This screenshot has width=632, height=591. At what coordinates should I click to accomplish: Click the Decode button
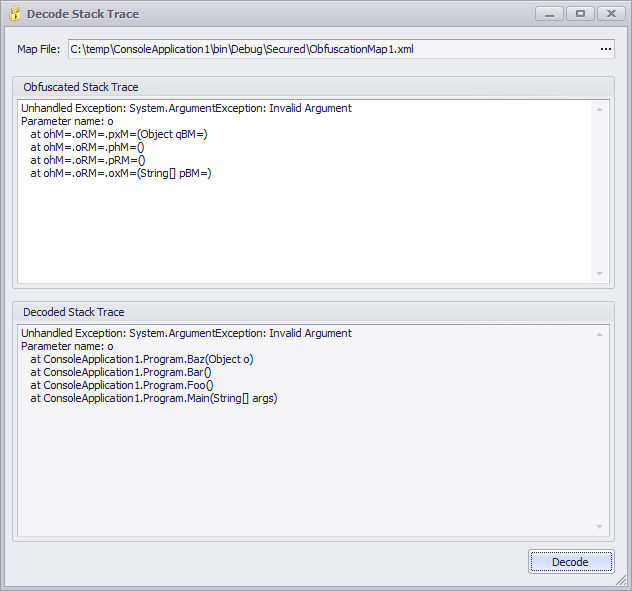570,562
